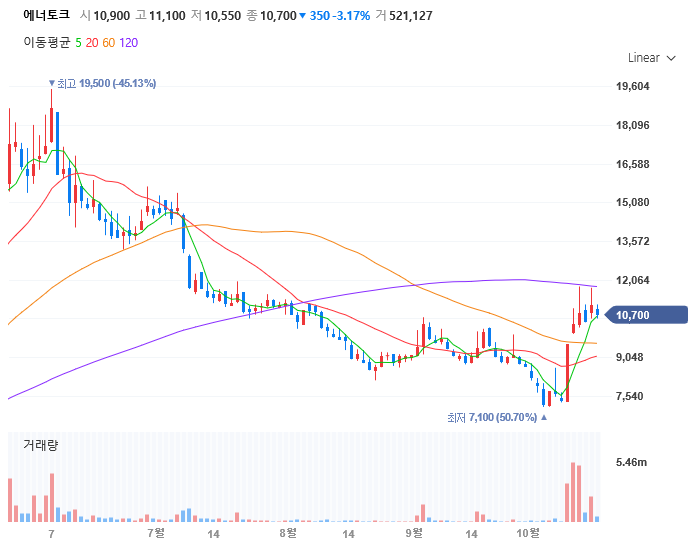This screenshot has height=551, width=688.
Task: Click the 18,096 price axis label
Action: point(633,125)
